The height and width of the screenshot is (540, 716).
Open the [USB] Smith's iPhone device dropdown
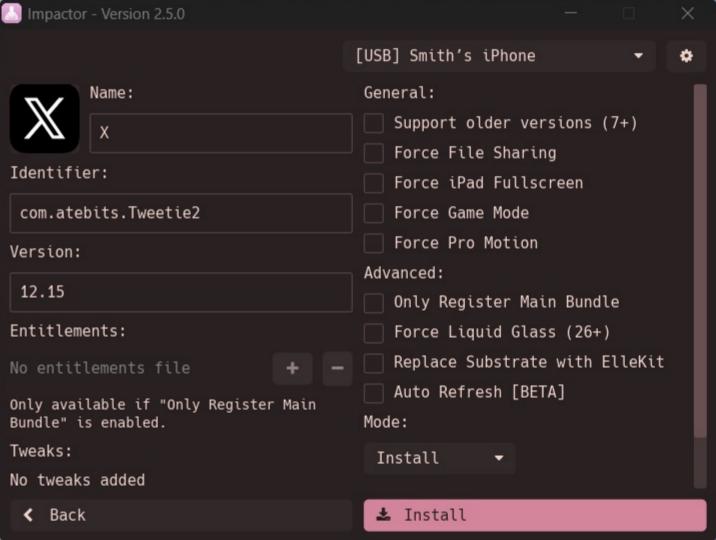click(x=499, y=56)
